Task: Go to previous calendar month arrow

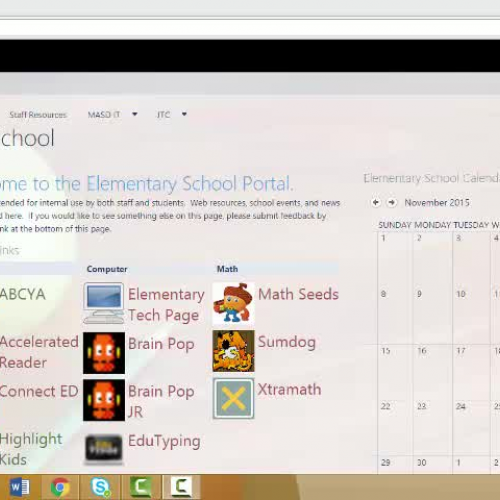Action: click(376, 202)
